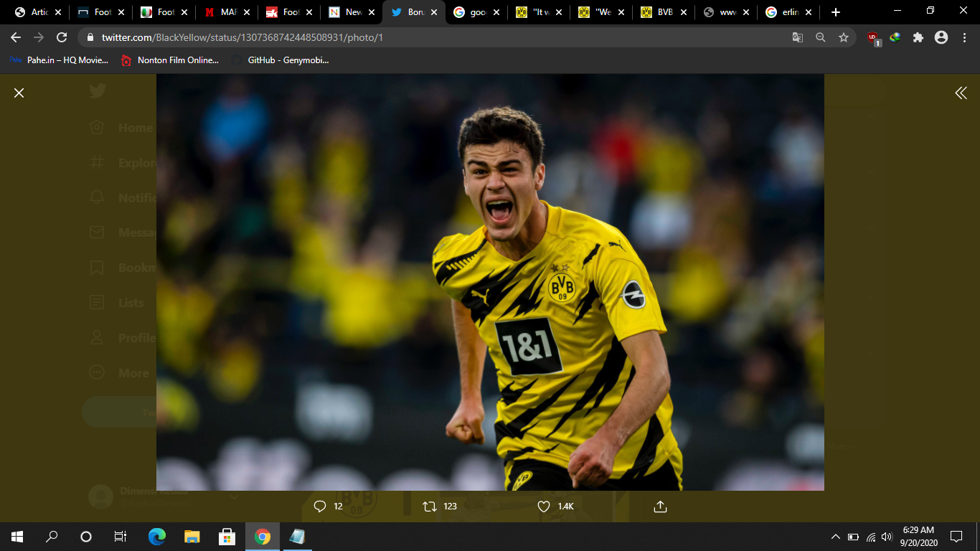The image size is (980, 551).
Task: Open the volume speaker icon
Action: (887, 536)
